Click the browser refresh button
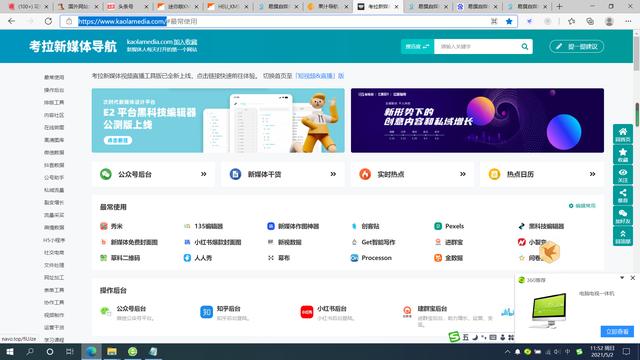This screenshot has width=640, height=360. (48, 21)
